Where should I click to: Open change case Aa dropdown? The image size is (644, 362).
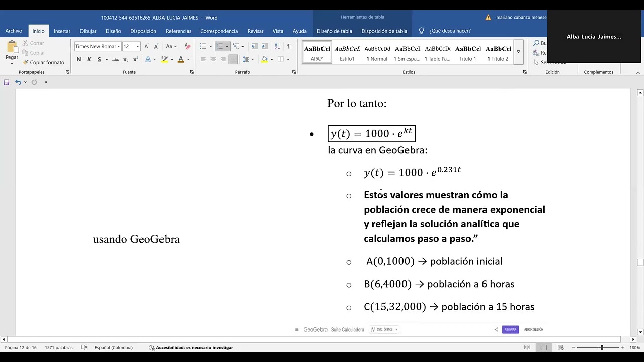pyautogui.click(x=171, y=46)
